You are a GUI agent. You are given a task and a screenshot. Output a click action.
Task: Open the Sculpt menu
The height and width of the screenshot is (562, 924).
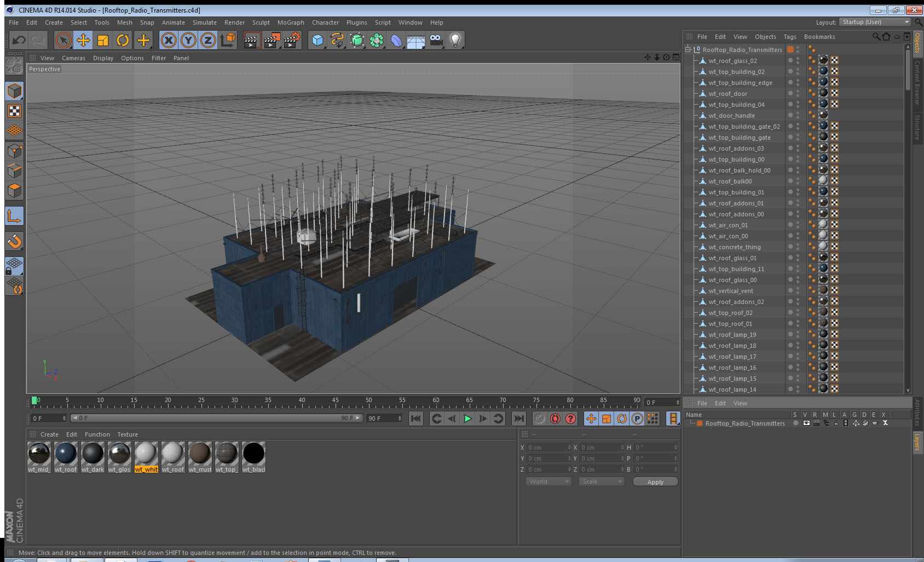pos(261,22)
